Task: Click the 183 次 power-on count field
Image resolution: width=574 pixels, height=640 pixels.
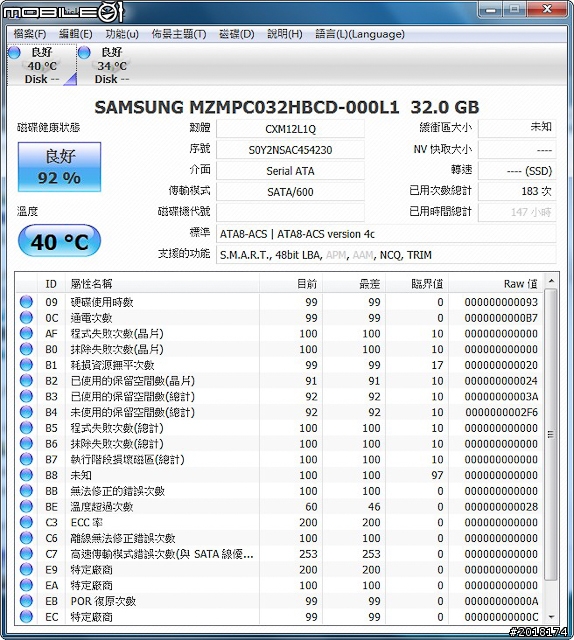Action: tap(517, 191)
